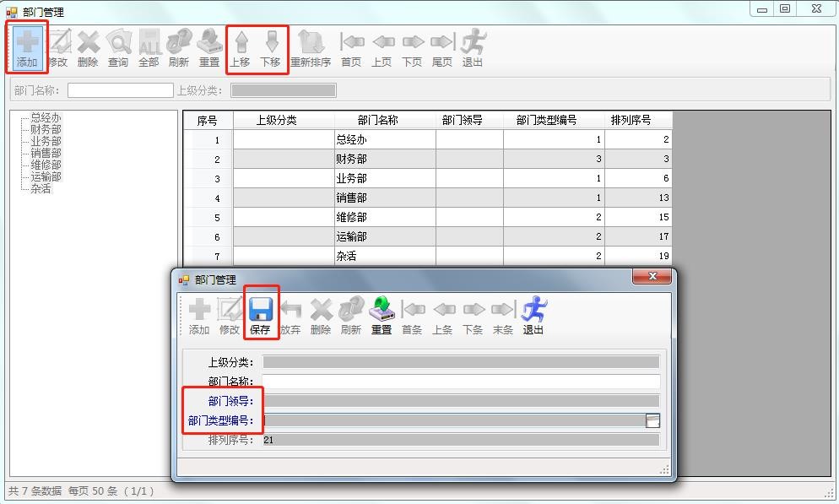
Task: Click the 部门名称 column header
Action: click(x=385, y=121)
